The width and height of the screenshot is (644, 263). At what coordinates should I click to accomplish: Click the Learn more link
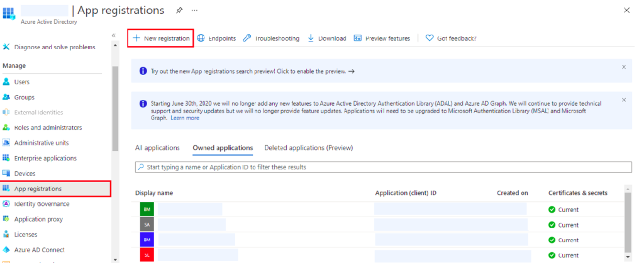point(185,118)
